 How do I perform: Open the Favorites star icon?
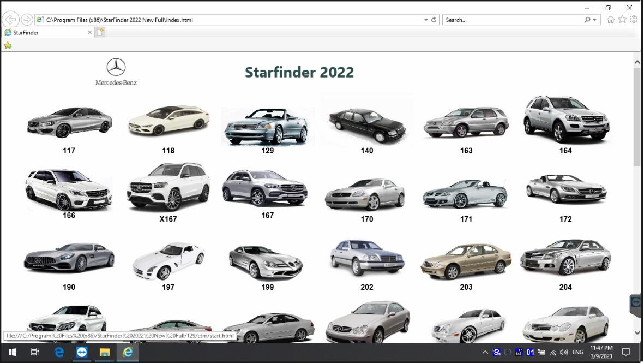622,19
